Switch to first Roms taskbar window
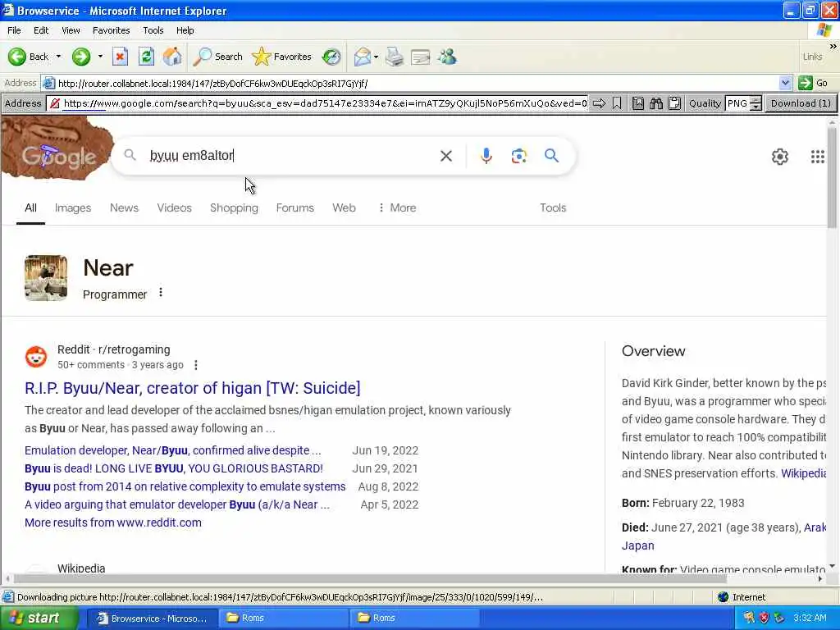This screenshot has width=840, height=630. click(x=283, y=619)
